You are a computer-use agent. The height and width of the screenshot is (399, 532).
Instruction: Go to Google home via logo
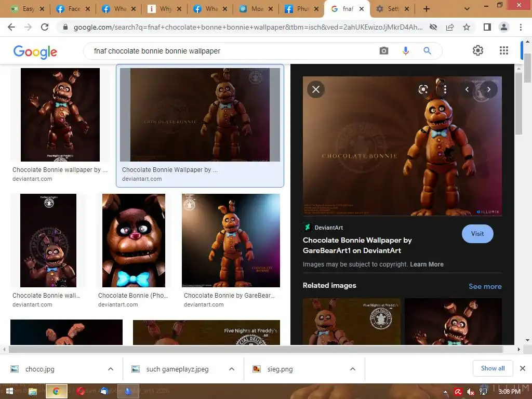[x=35, y=51]
